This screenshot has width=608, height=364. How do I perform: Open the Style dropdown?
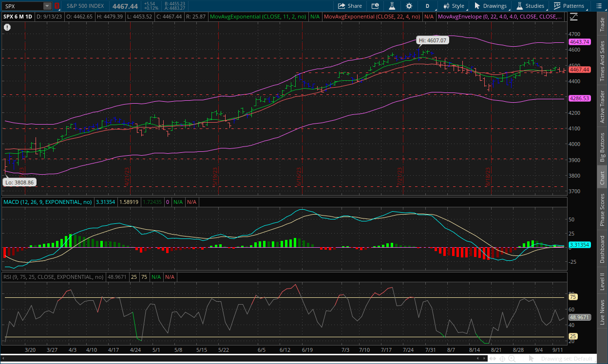coord(454,6)
